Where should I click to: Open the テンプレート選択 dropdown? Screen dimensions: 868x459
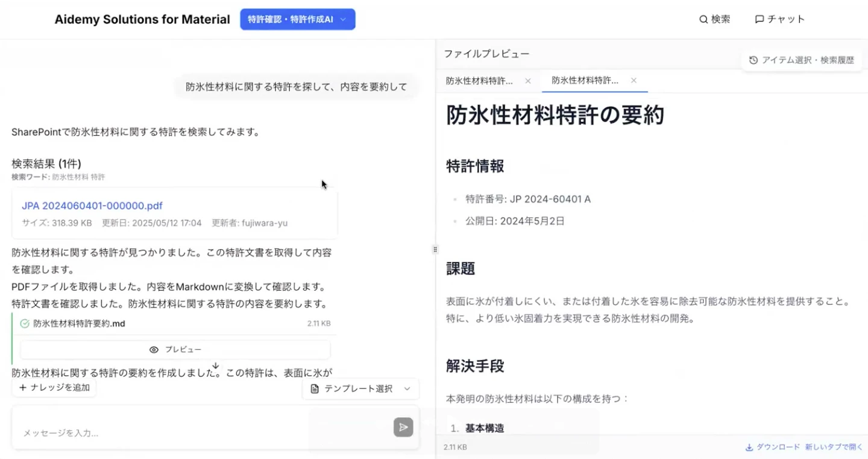[360, 388]
